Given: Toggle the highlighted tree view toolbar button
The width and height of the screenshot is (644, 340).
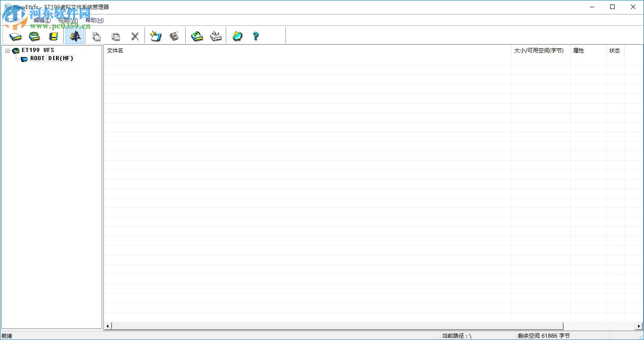Looking at the screenshot, I should coord(75,36).
